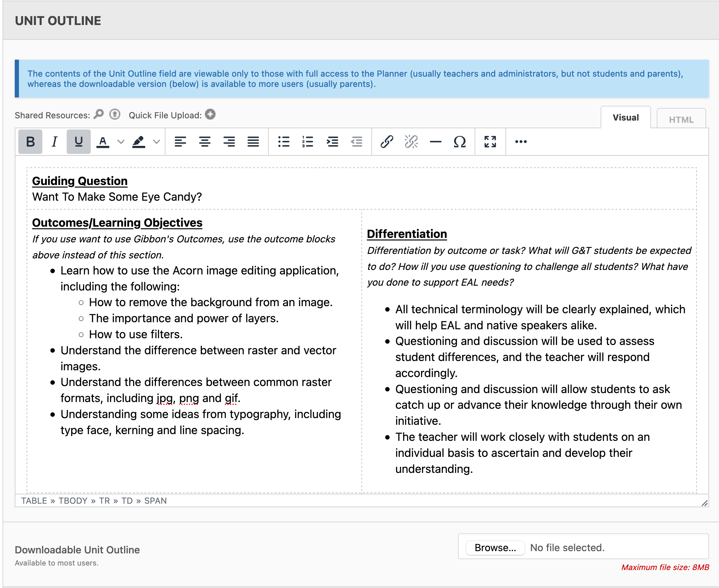Image resolution: width=719 pixels, height=588 pixels.
Task: Insert a numbered list
Action: tap(308, 142)
